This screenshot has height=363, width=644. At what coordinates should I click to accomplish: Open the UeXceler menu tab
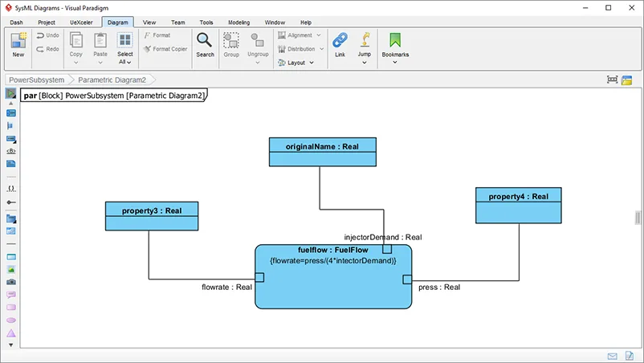coord(81,22)
